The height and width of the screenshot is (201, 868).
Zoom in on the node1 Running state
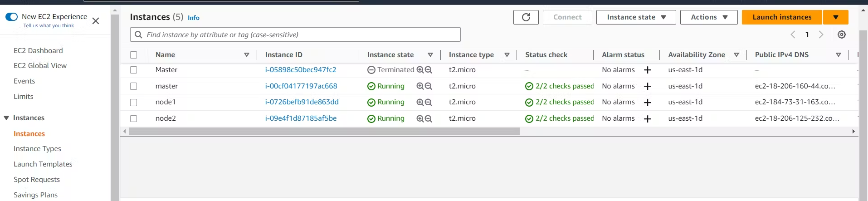pos(420,103)
